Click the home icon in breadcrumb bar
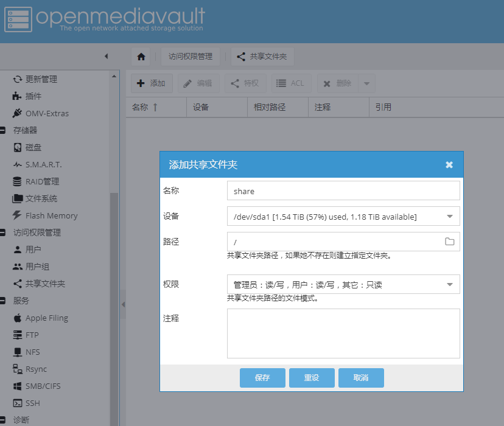Viewport: 504px width, 426px height. 141,57
